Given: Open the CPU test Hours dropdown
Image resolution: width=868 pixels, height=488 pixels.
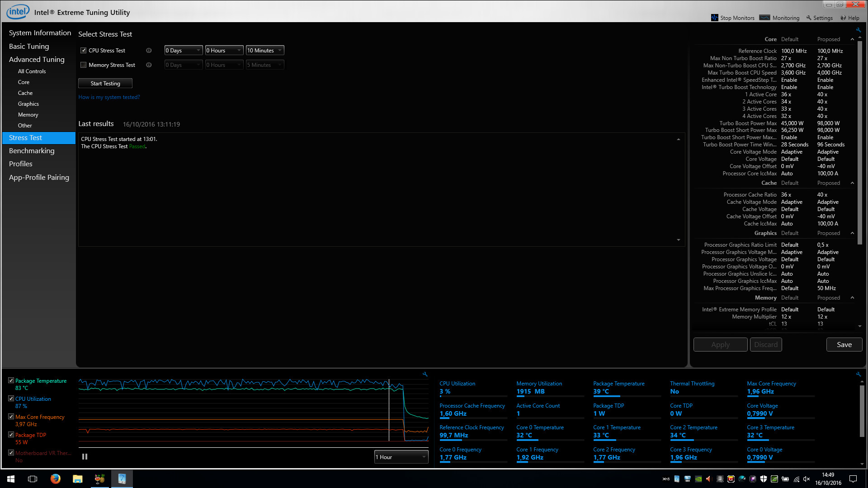Looking at the screenshot, I should point(224,51).
